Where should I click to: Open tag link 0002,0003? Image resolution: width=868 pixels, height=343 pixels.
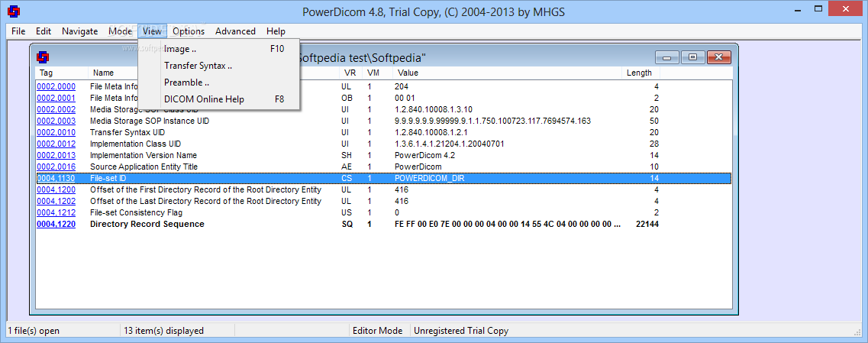[x=56, y=121]
